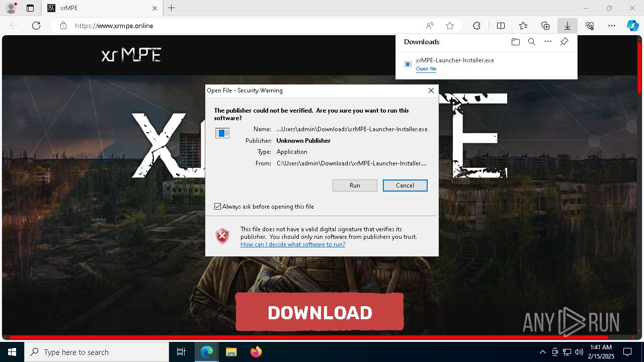Screen dimensions: 644x362
Task: Refresh the page with reload icon
Action: (x=36, y=26)
